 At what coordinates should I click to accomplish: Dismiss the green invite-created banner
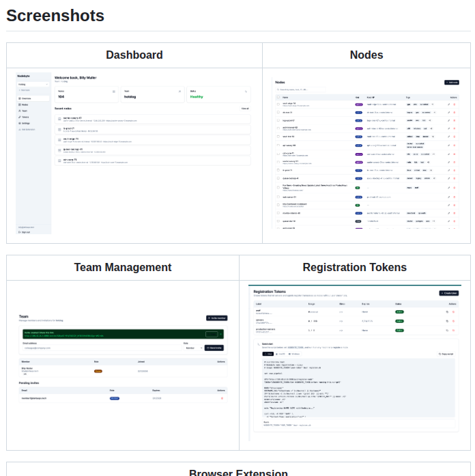tap(221, 334)
